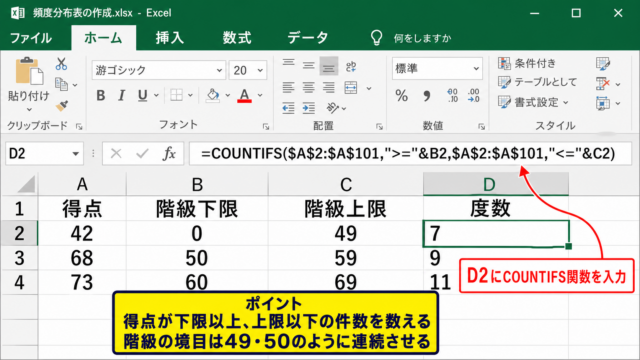
Task: Open fill color dropdown arrow
Action: pyautogui.click(x=227, y=96)
